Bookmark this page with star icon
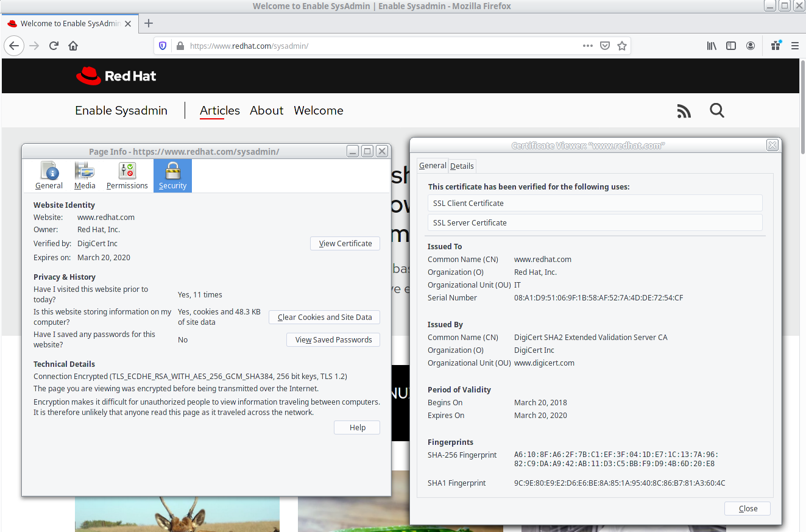The image size is (806, 532). (622, 46)
